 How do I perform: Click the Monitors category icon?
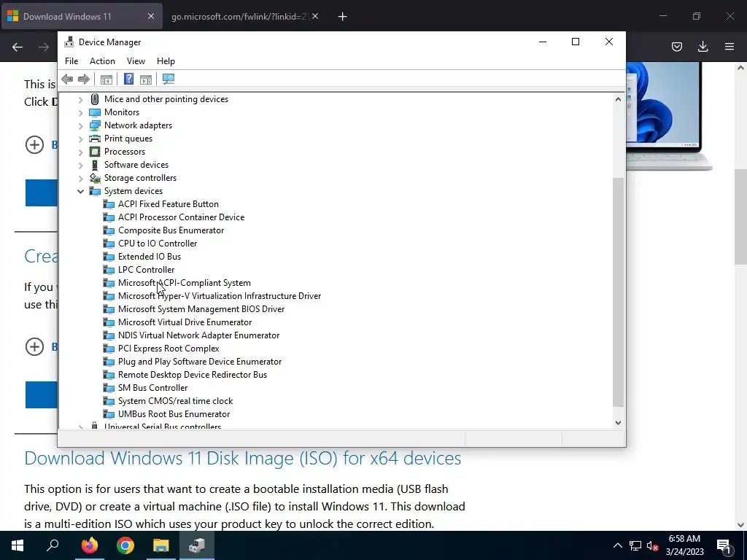[95, 112]
